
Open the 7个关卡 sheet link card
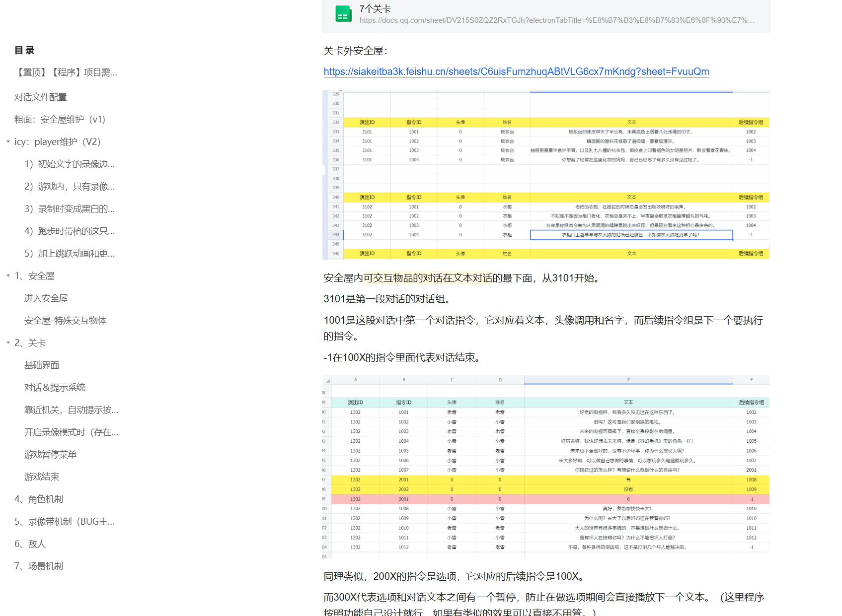pyautogui.click(x=545, y=15)
